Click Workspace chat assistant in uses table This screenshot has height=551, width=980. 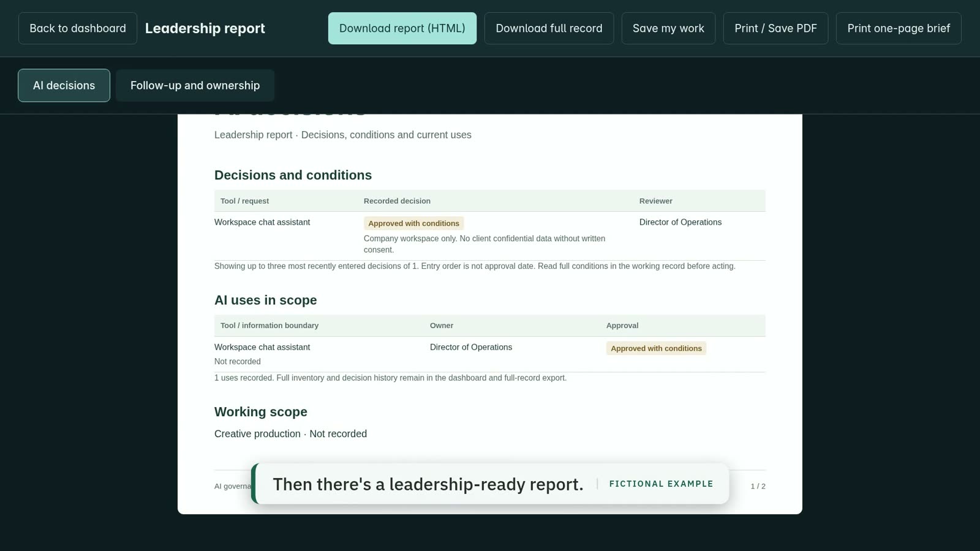[x=262, y=347]
